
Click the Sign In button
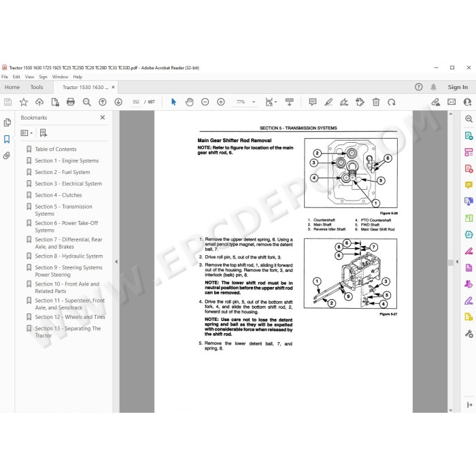click(x=458, y=87)
